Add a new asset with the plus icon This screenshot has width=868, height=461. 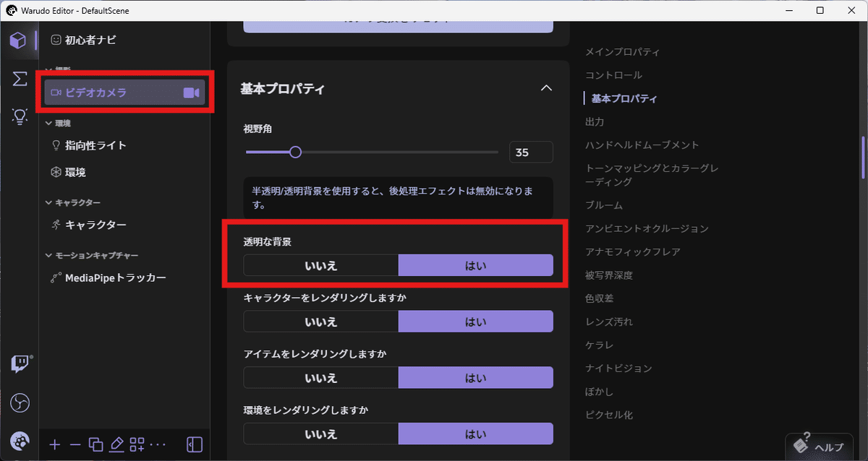click(x=55, y=444)
